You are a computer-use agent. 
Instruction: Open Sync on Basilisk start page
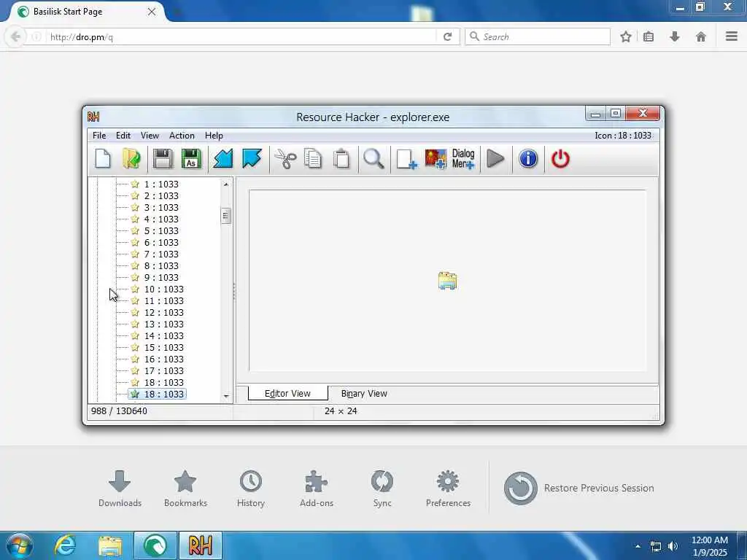point(382,489)
